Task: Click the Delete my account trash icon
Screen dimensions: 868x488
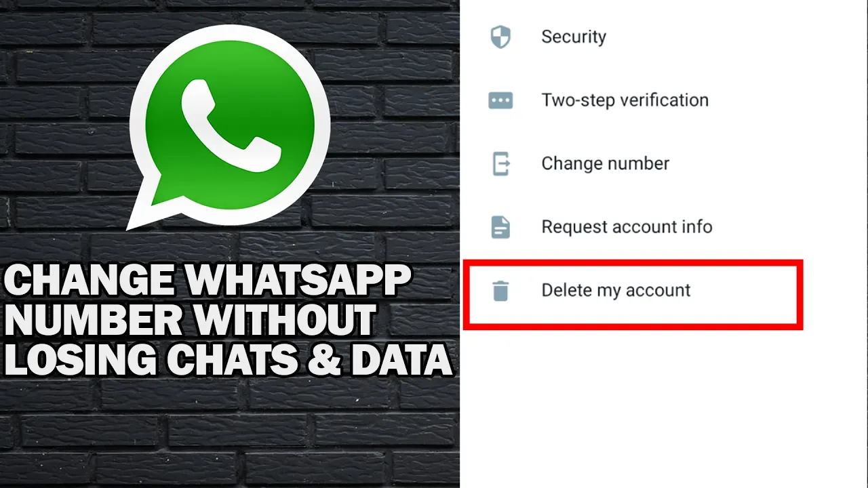Action: point(500,290)
